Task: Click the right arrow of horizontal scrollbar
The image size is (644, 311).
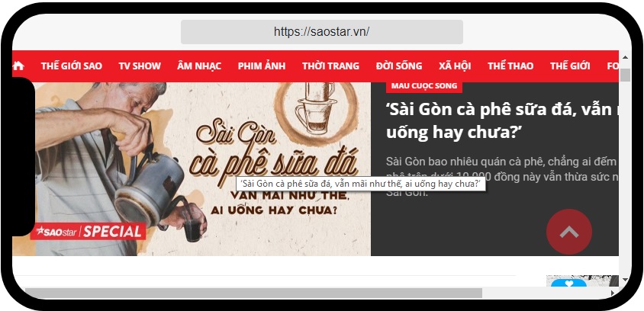Action: coord(613,293)
